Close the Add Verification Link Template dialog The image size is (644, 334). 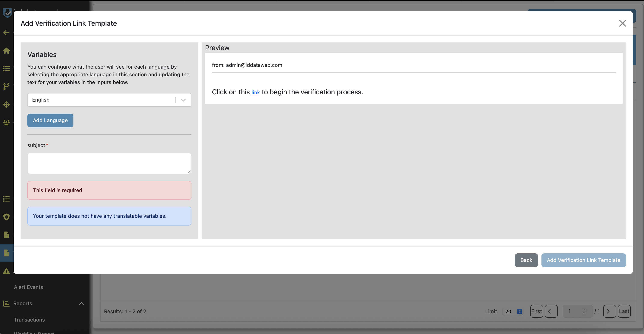tap(622, 23)
